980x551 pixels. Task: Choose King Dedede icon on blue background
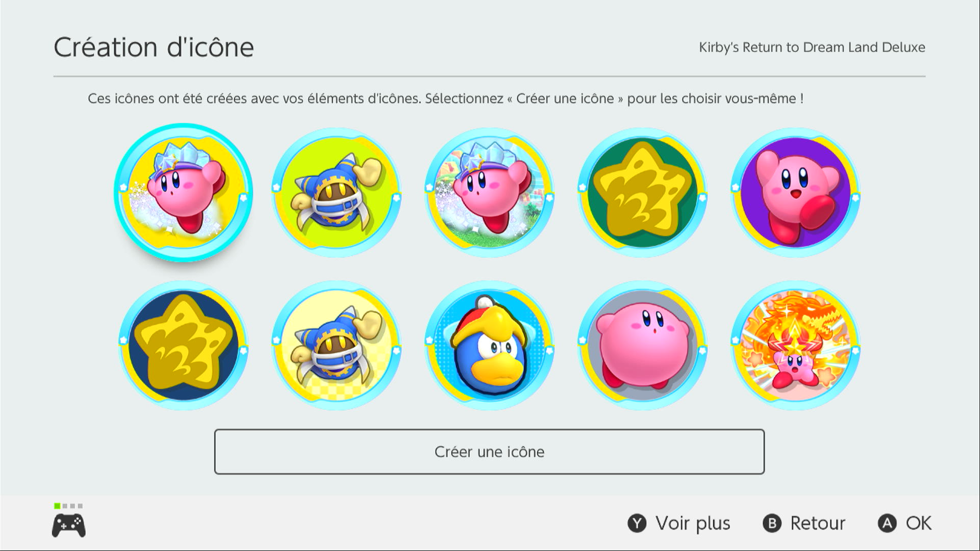pyautogui.click(x=489, y=346)
